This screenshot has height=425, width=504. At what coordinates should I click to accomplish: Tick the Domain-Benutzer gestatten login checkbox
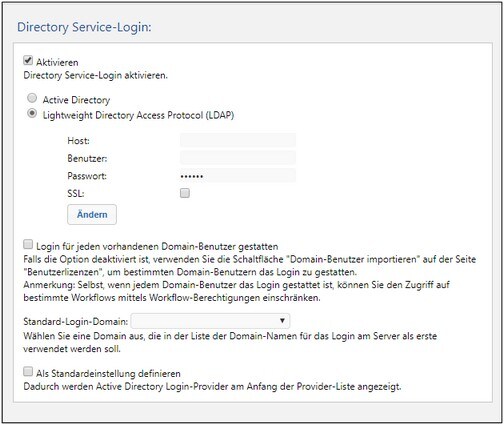pyautogui.click(x=28, y=244)
